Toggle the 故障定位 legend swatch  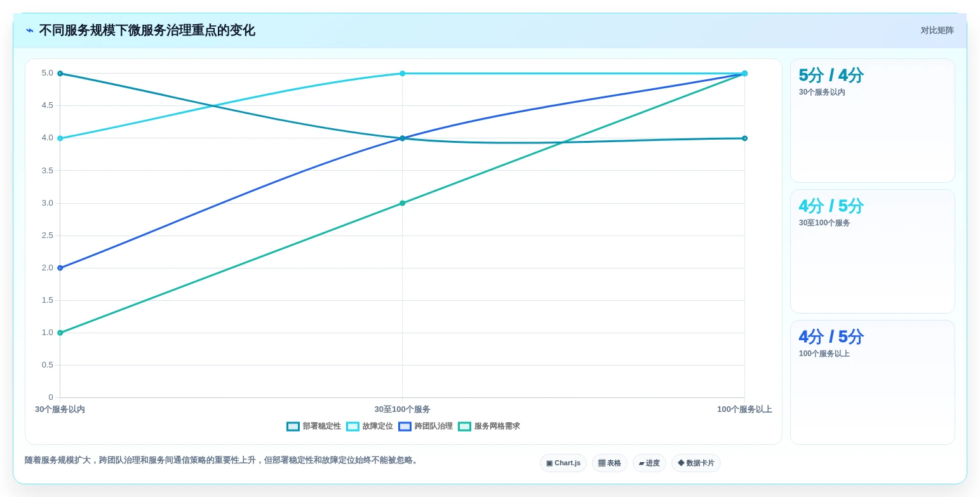click(352, 427)
